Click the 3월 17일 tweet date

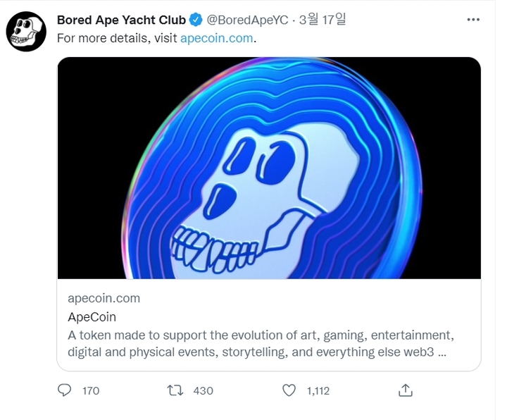coord(323,20)
